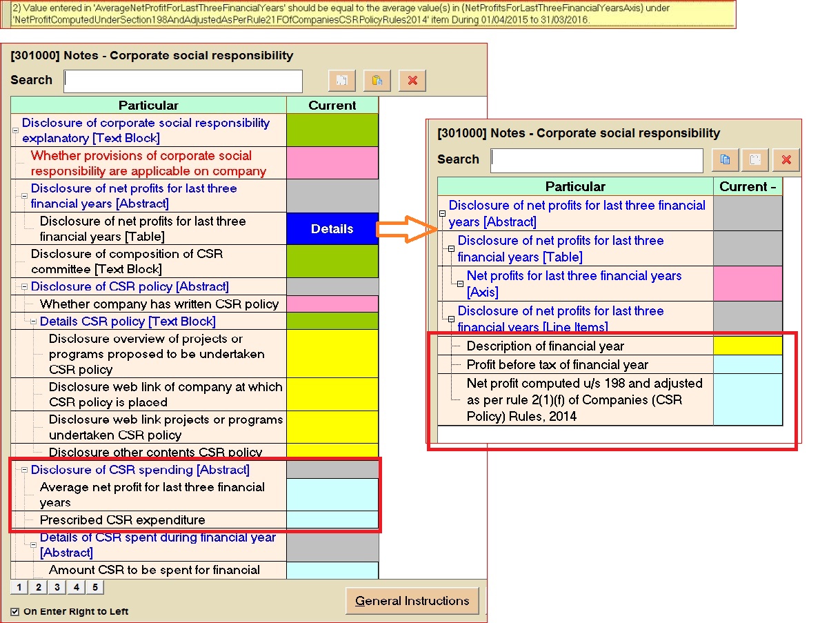The height and width of the screenshot is (623, 840).
Task: Go to page tab 1
Action: pos(19,588)
